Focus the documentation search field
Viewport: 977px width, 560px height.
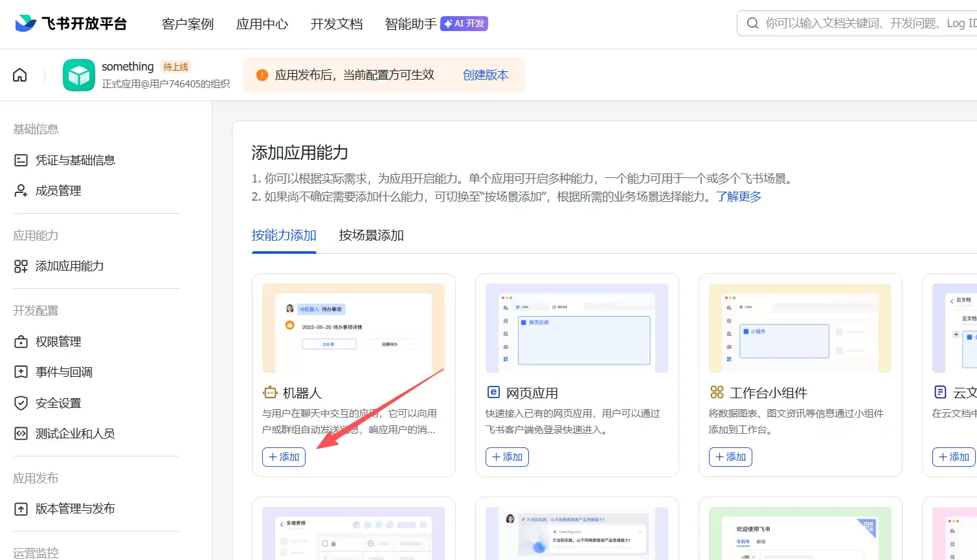click(868, 23)
